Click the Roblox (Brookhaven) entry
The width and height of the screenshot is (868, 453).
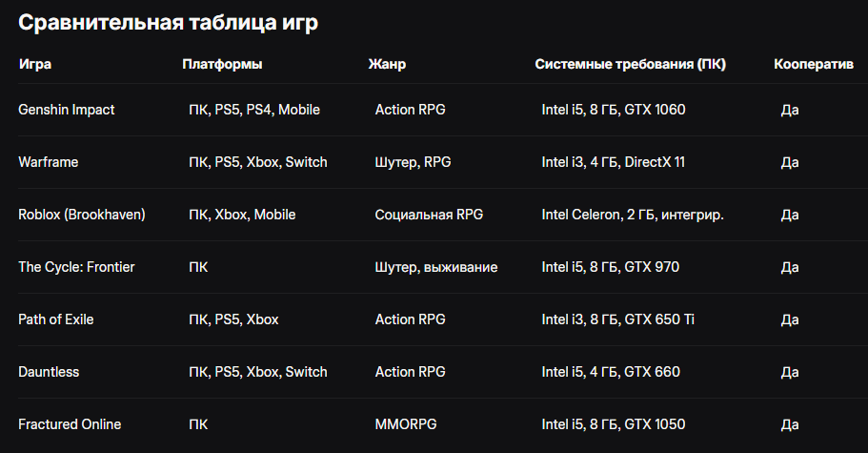pos(82,215)
